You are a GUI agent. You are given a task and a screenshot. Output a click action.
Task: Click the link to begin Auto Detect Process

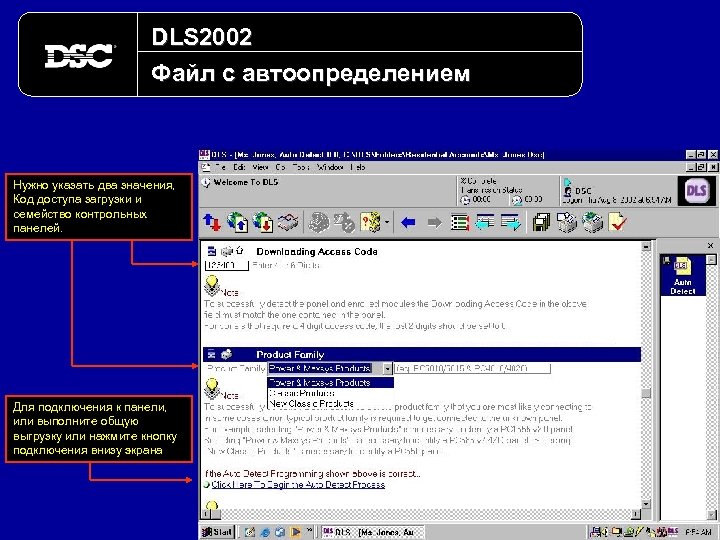pyautogui.click(x=298, y=484)
